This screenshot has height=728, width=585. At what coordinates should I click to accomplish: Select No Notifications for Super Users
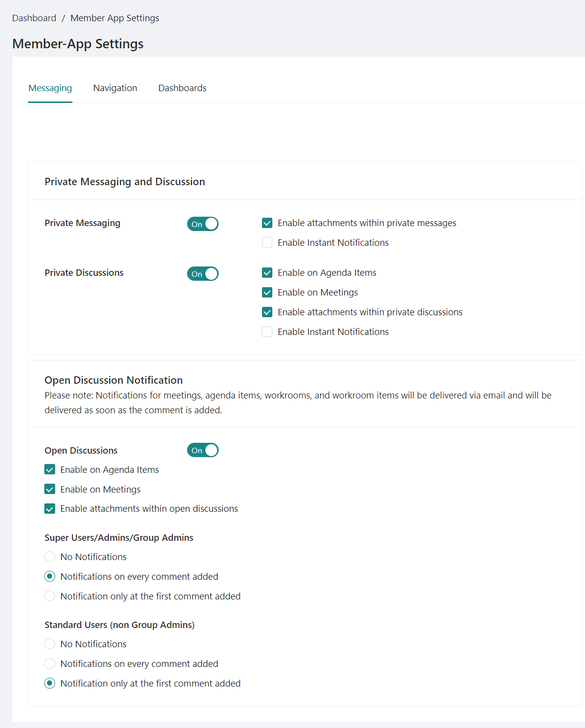[x=50, y=557]
